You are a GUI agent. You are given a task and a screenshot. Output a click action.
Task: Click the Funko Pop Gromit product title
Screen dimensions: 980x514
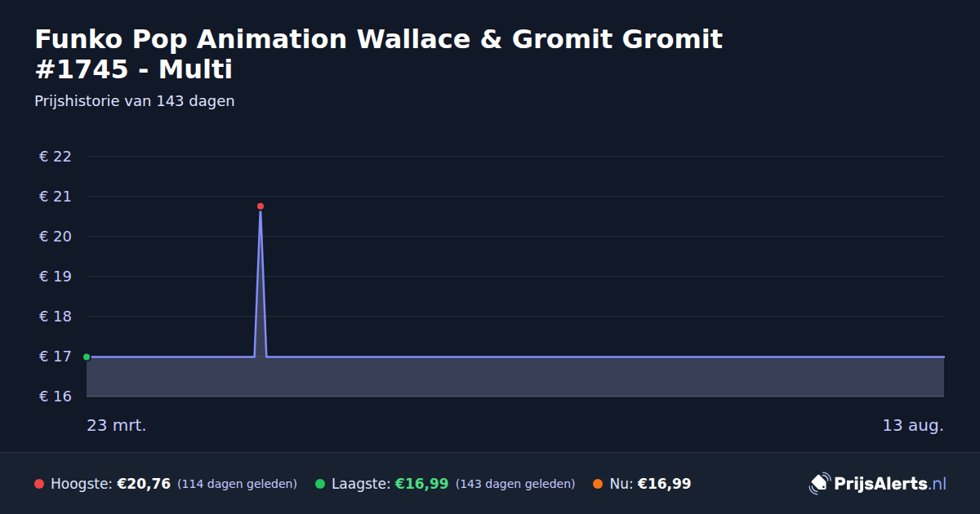click(x=379, y=54)
